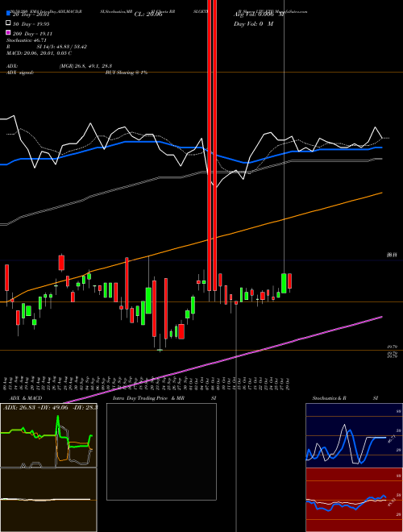Click the last red candlestick on the chart
Image resolution: width=403 pixels, height=532 pixels.
tap(289, 281)
